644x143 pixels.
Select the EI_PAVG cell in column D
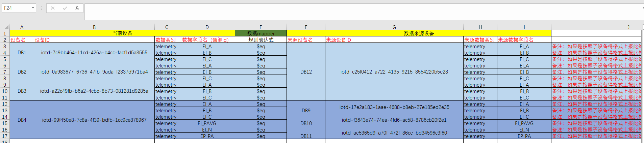point(207,123)
